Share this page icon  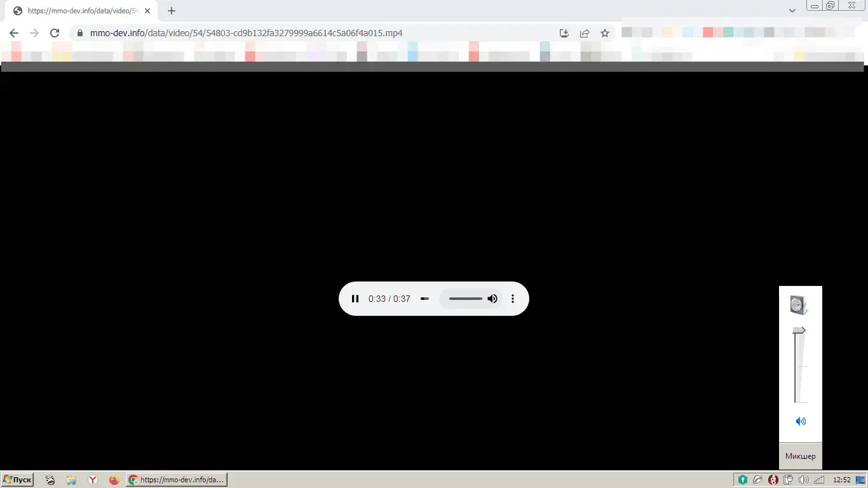point(585,33)
